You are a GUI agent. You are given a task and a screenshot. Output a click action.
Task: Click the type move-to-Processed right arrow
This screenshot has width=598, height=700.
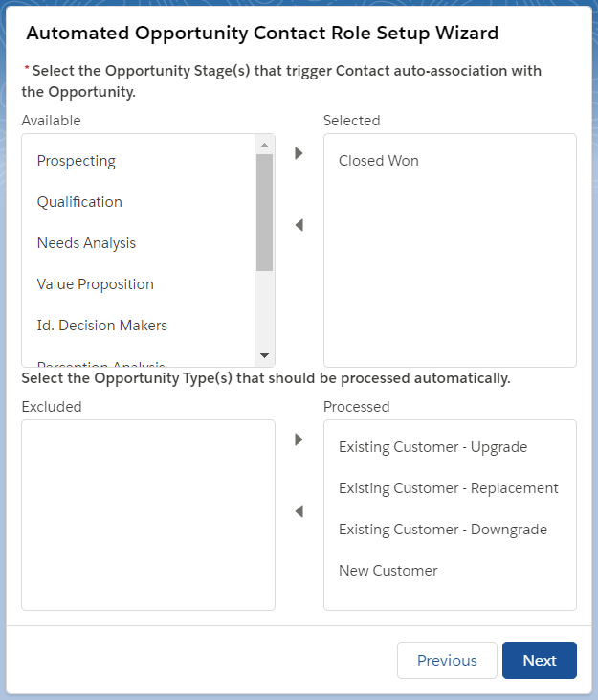pyautogui.click(x=299, y=440)
